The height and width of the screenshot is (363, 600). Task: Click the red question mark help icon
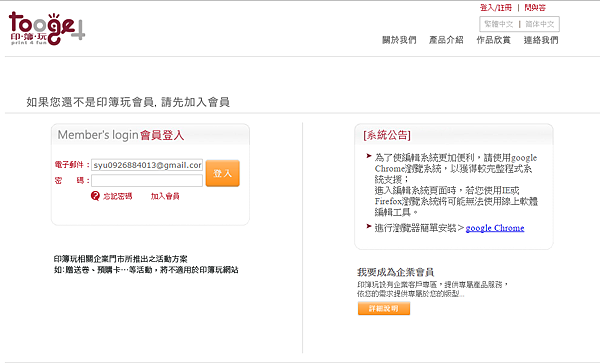(95, 196)
